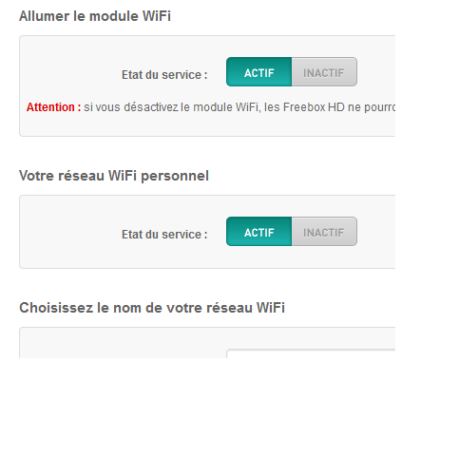Click the Freebox HD warning sentence text
459x476 pixels.
click(x=239, y=107)
